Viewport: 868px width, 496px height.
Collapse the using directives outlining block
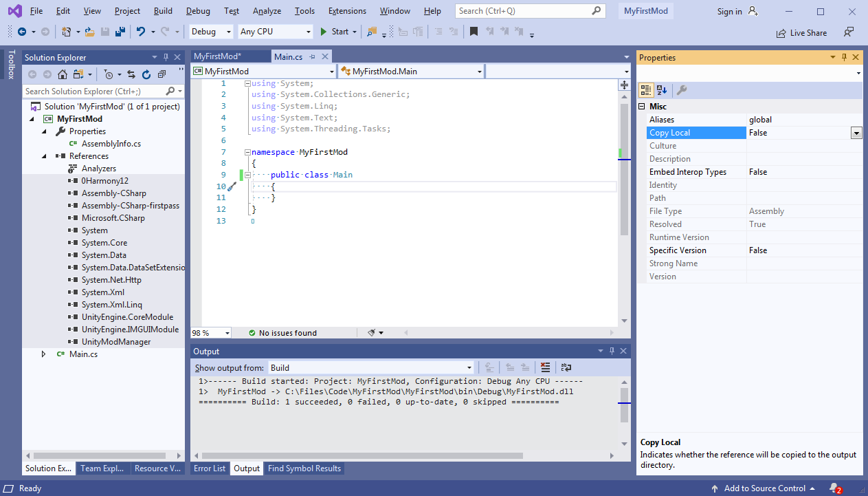point(247,83)
